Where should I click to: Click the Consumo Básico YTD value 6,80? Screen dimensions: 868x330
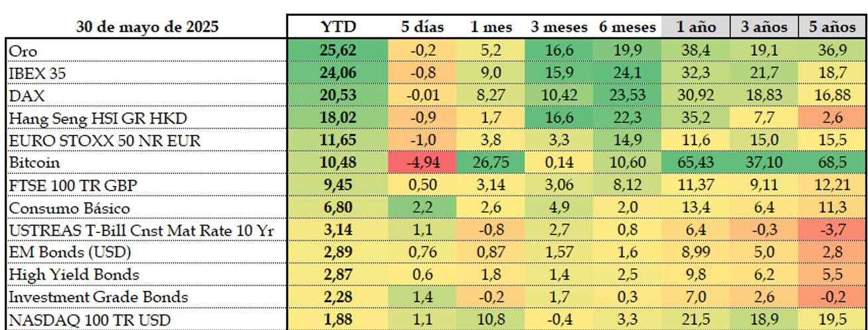tap(338, 208)
